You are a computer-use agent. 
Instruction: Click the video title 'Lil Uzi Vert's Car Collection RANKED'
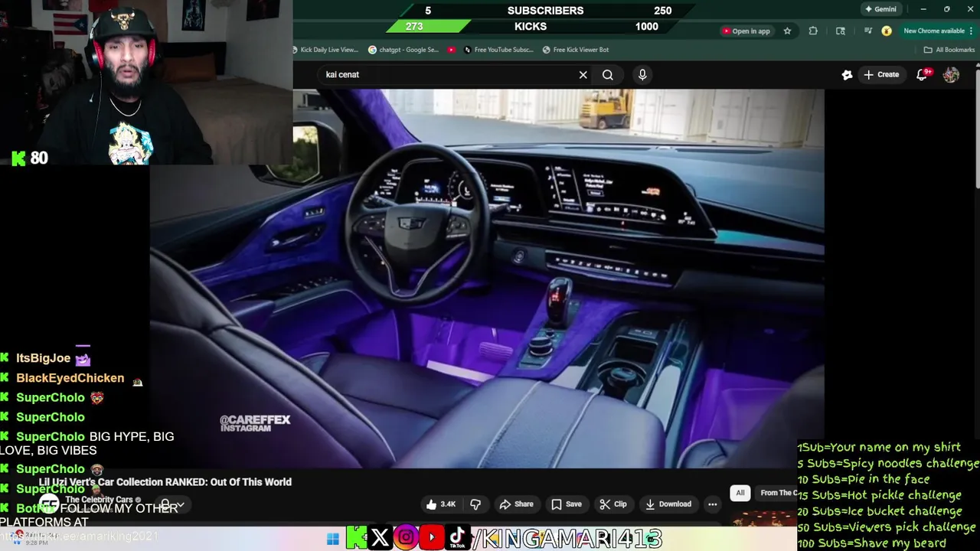(165, 482)
